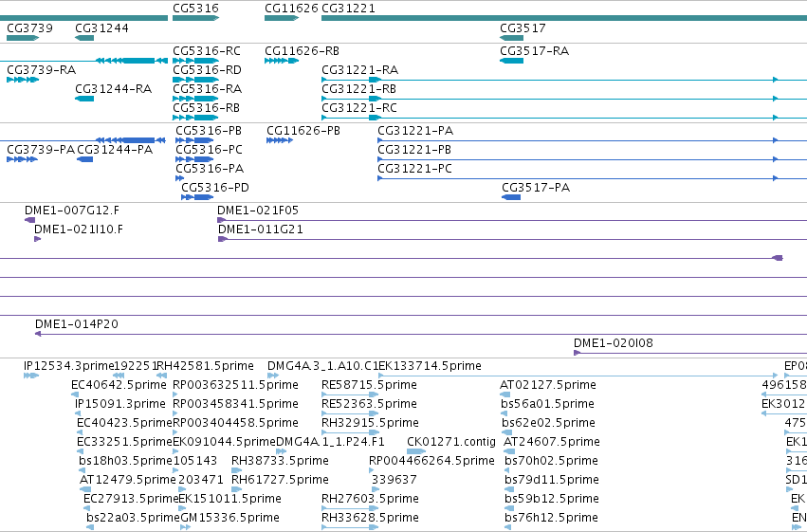
Task: Open transcript CG31221-RC label
Action: click(359, 108)
